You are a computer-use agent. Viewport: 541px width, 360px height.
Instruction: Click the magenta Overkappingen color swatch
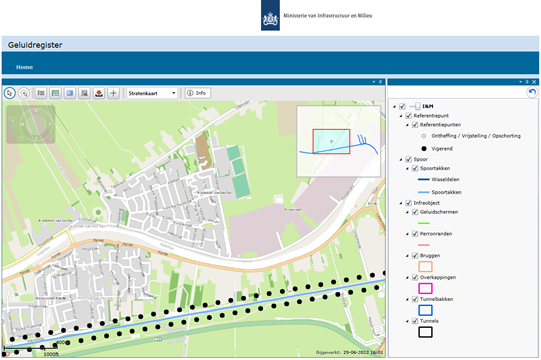[x=425, y=288]
